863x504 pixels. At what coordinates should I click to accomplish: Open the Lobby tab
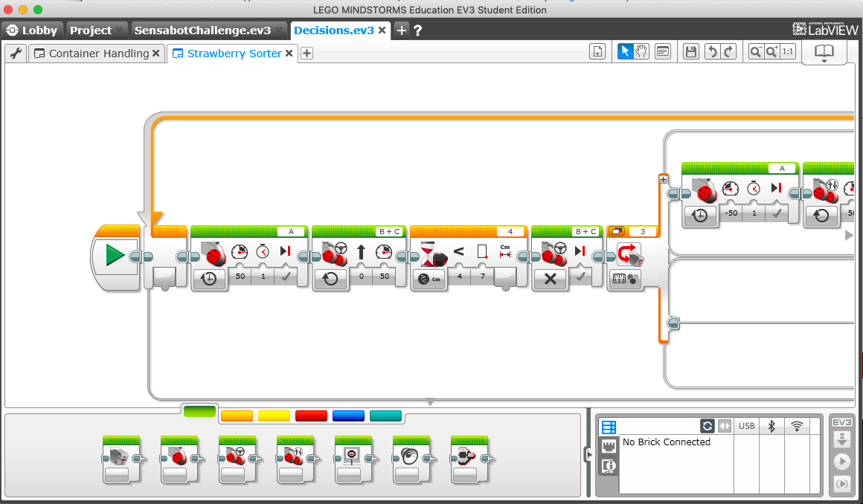click(x=33, y=30)
